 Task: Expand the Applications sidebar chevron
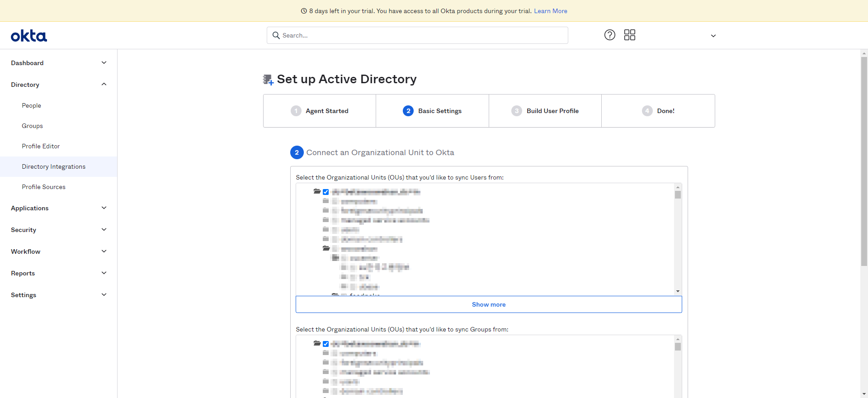click(104, 208)
